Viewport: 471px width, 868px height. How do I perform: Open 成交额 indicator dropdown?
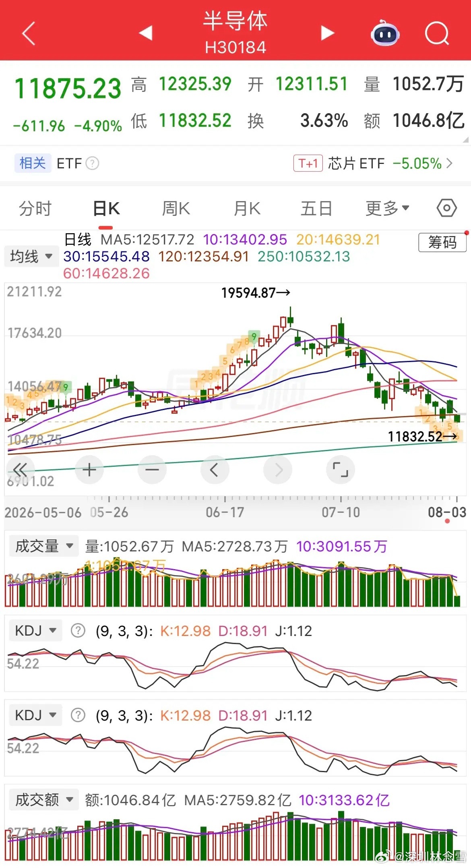point(44,800)
